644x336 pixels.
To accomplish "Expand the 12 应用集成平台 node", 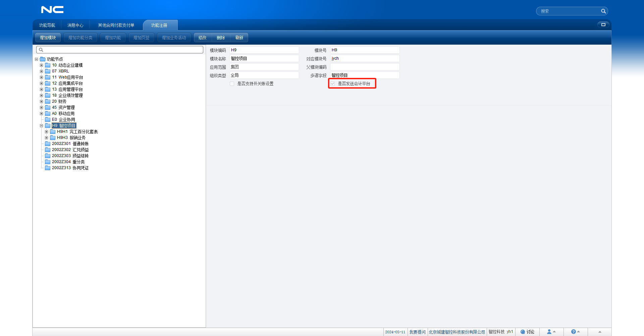I will click(42, 83).
